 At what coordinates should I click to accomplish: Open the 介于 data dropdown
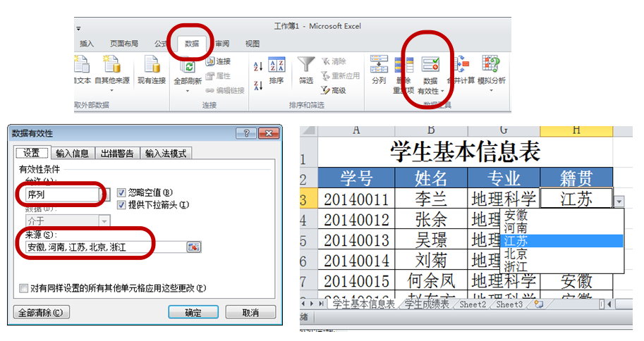[104, 221]
